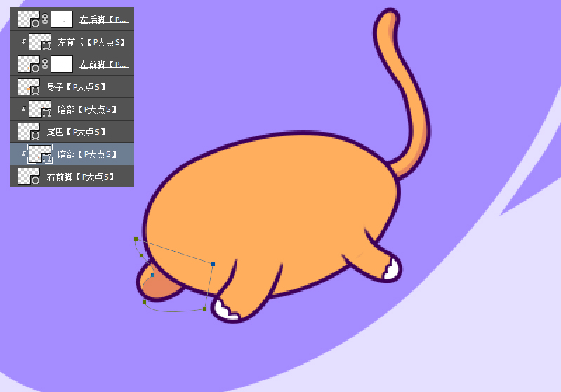
Task: Click the highlighted 暗部 layer's shape thumbnail
Action: (40, 154)
